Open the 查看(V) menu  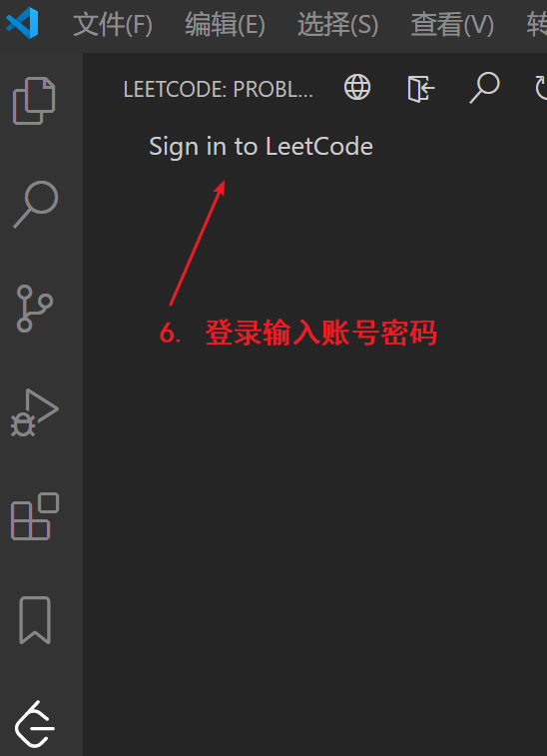(452, 25)
